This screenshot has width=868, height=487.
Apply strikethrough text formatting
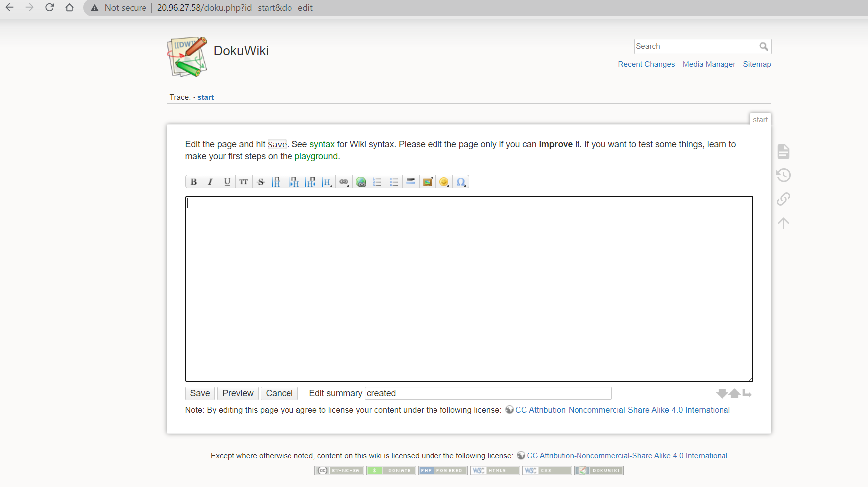pos(261,182)
